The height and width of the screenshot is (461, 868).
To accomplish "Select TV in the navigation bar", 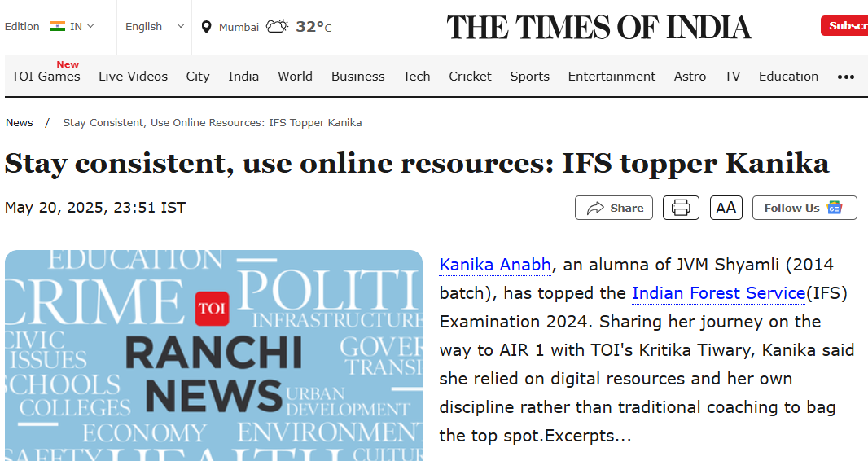I will coord(732,77).
